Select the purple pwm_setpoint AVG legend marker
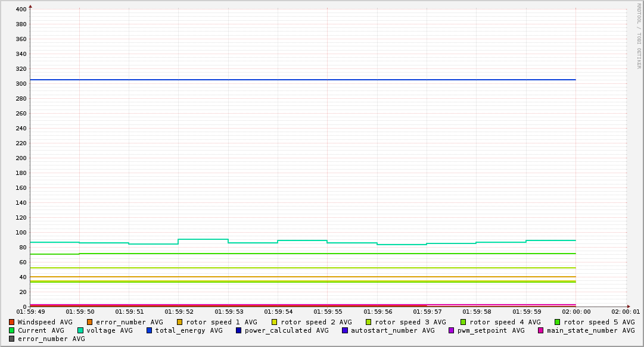Viewport: 644px width, 347px height. [451, 330]
